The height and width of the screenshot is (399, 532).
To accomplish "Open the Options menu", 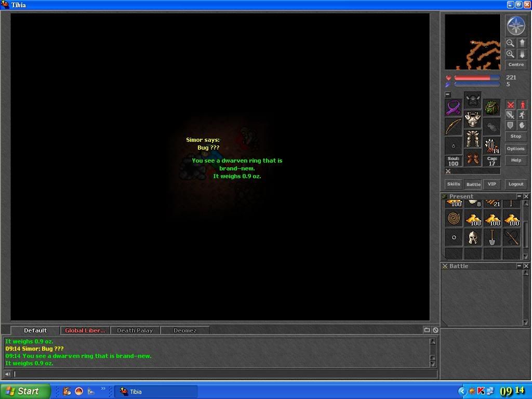I will click(516, 149).
